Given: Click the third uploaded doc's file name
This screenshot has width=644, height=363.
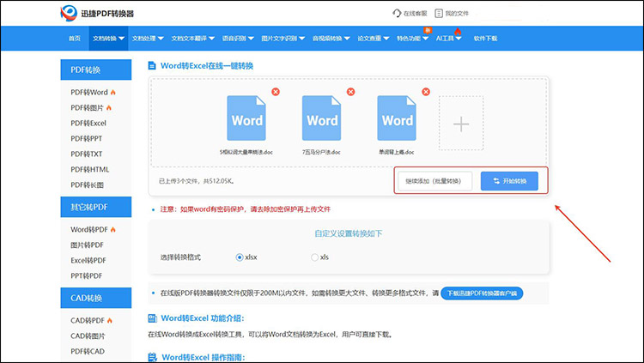Looking at the screenshot, I should pyautogui.click(x=397, y=152).
